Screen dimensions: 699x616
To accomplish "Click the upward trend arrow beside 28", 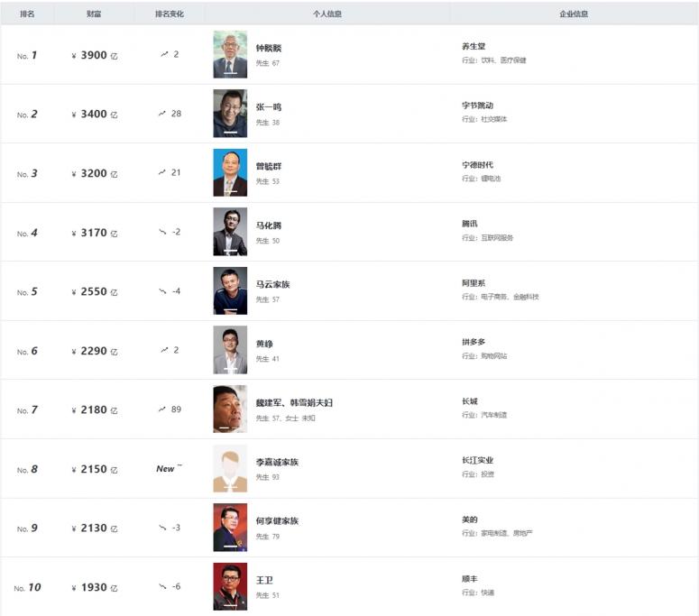I will [x=161, y=114].
